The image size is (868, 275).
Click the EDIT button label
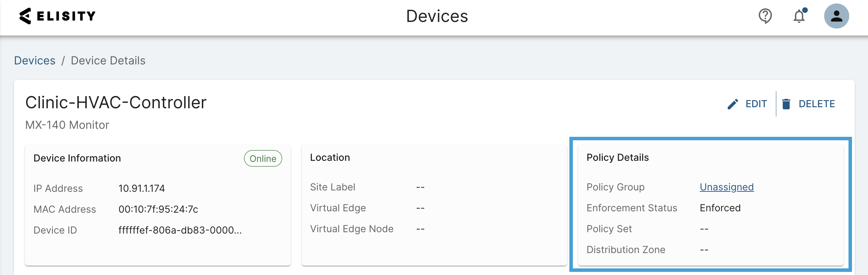pos(756,104)
